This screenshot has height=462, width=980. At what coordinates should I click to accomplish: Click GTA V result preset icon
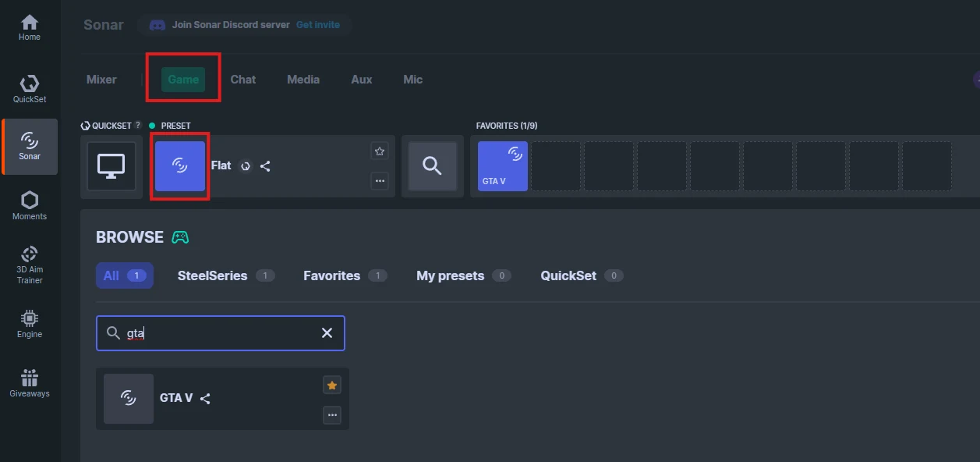coord(129,399)
